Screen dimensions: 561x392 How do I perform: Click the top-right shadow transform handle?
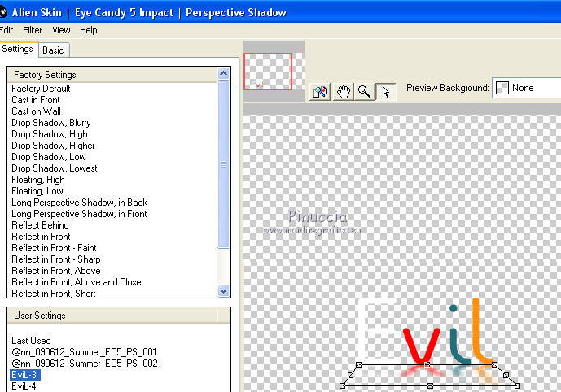(494, 365)
